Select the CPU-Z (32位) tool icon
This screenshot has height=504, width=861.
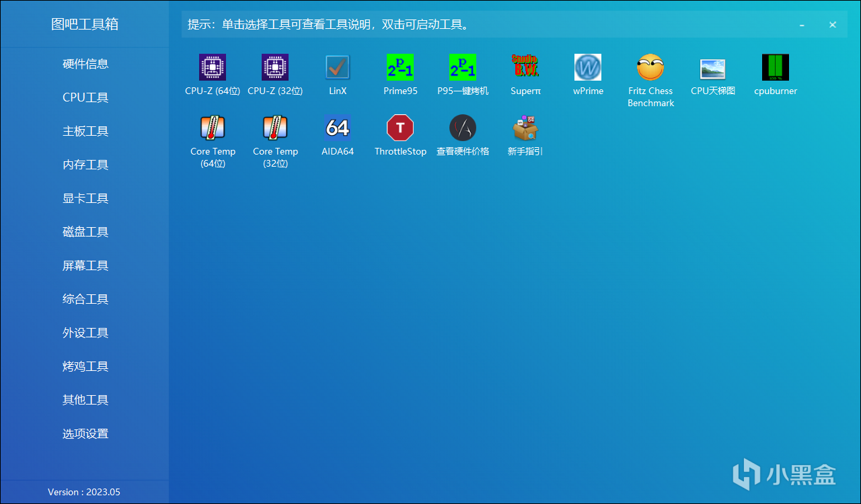click(275, 67)
